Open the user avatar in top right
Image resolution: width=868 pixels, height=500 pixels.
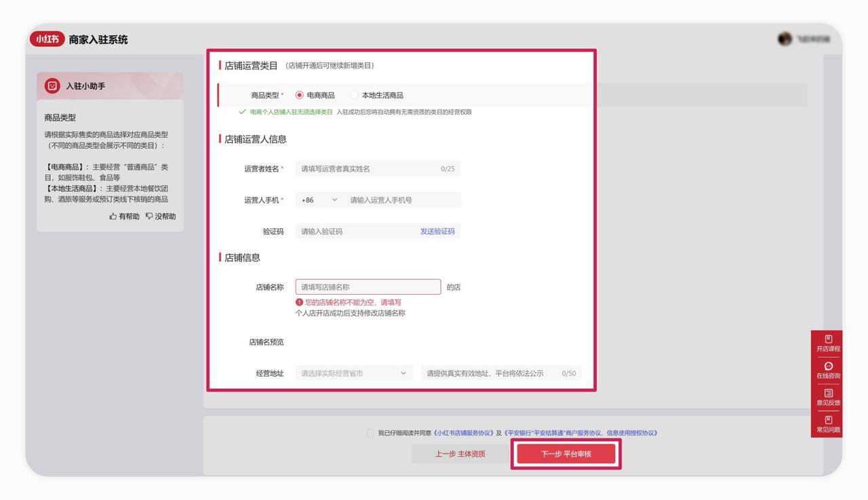coord(785,39)
